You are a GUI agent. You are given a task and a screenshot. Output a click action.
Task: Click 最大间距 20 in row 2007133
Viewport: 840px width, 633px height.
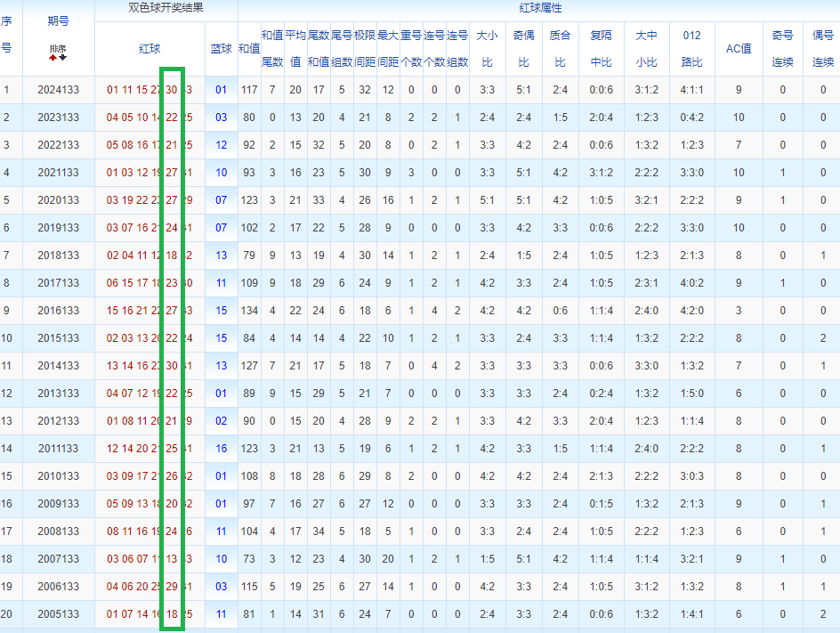(388, 559)
